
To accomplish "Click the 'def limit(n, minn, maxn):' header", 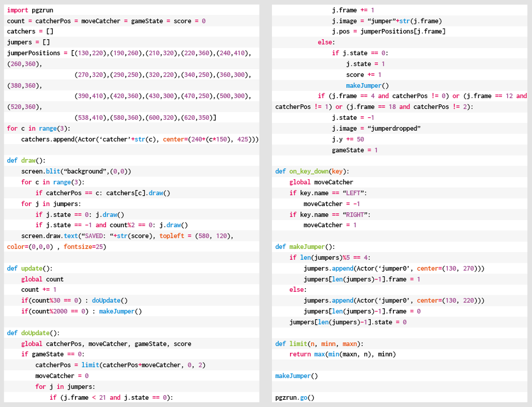I will pyautogui.click(x=319, y=343).
